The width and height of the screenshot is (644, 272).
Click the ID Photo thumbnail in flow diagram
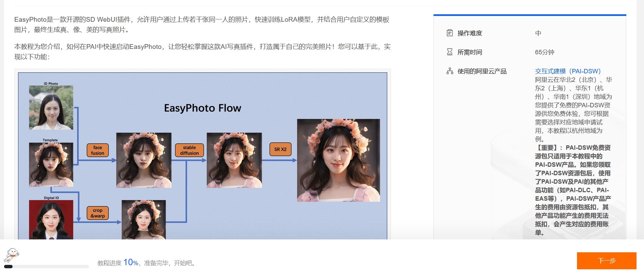tap(51, 107)
